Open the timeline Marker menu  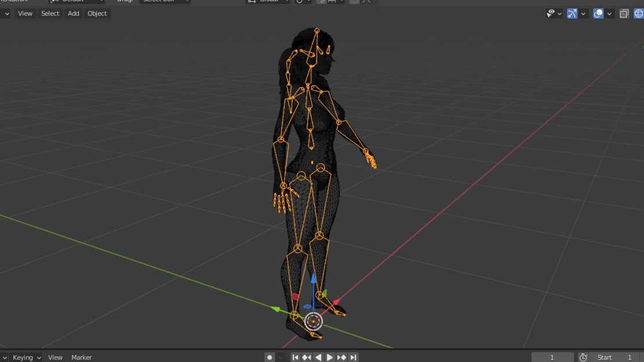point(81,357)
